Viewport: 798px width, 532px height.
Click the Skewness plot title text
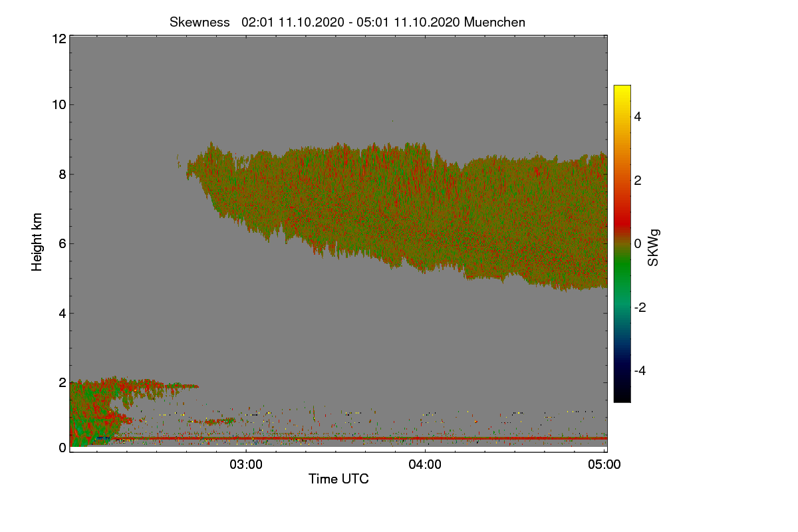347,22
